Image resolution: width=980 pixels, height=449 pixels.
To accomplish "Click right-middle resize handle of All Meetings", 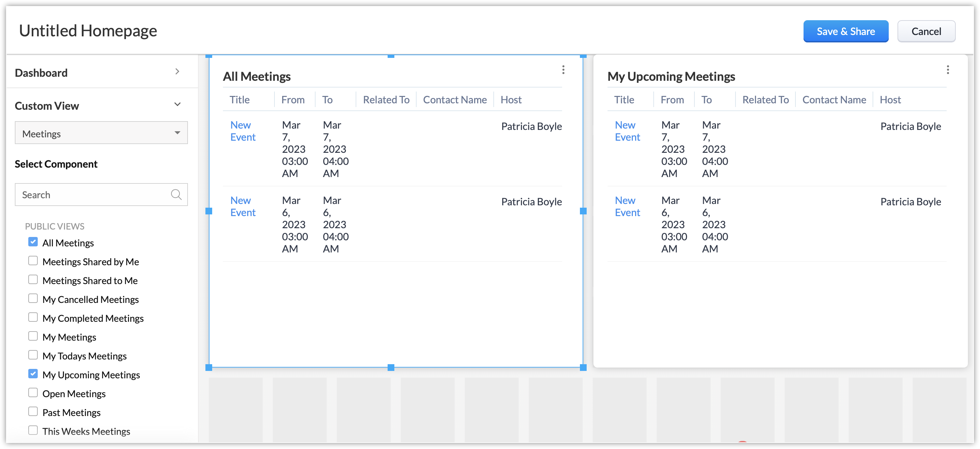I will pyautogui.click(x=583, y=211).
